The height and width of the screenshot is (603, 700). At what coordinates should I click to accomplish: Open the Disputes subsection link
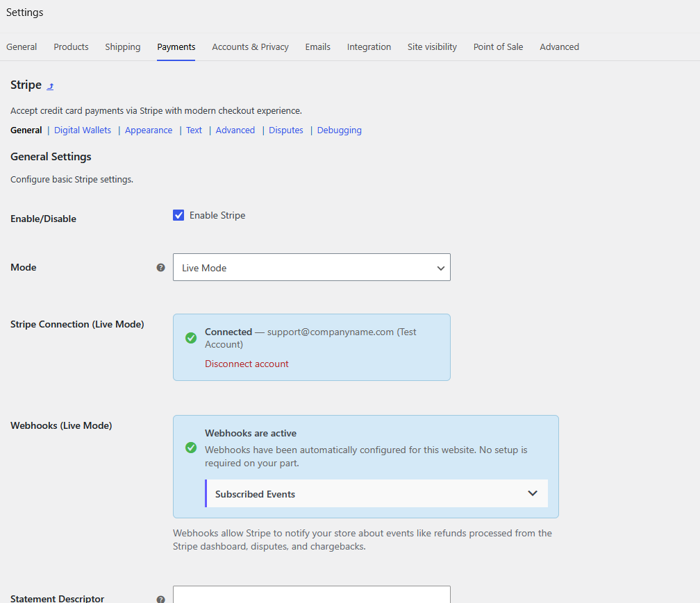285,130
